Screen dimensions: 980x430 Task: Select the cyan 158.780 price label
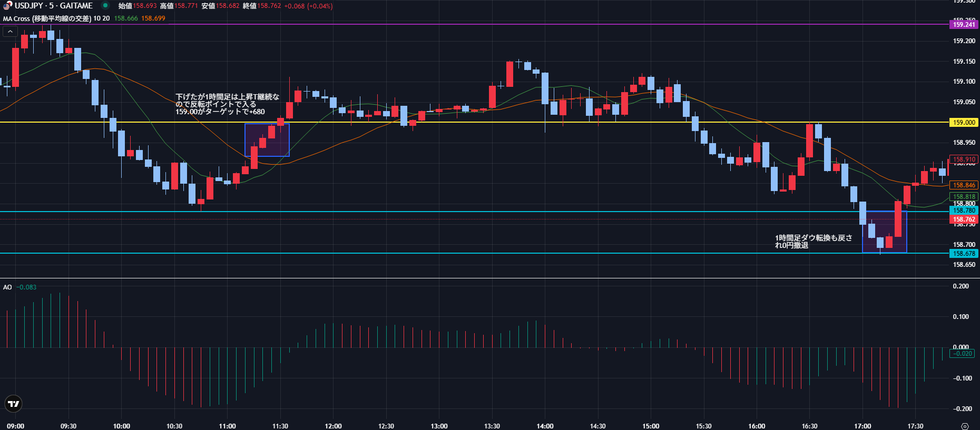964,211
